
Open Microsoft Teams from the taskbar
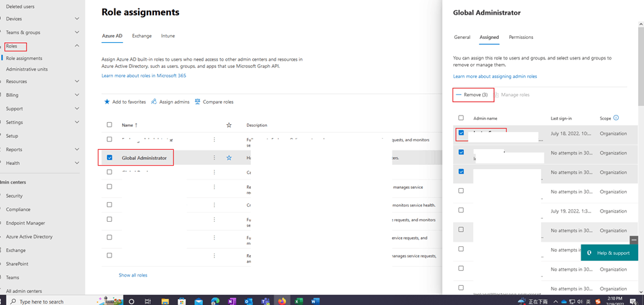[265, 301]
